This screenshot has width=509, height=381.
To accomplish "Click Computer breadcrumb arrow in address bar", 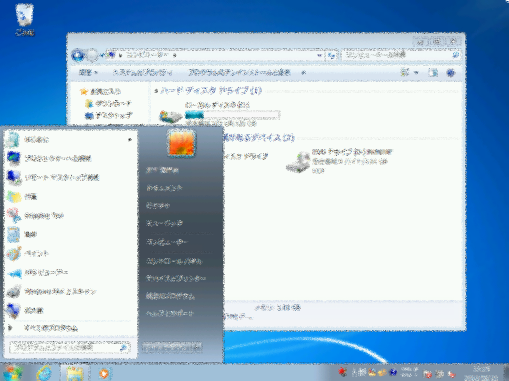I will click(x=175, y=55).
